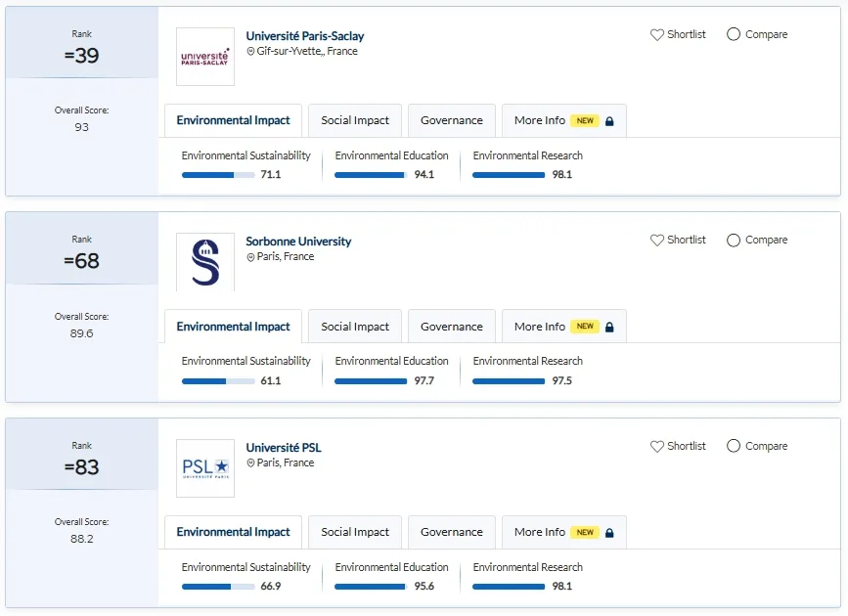This screenshot has width=848, height=616.
Task: Click the location pin beside Gif-sur-Yvette, France
Action: [250, 52]
